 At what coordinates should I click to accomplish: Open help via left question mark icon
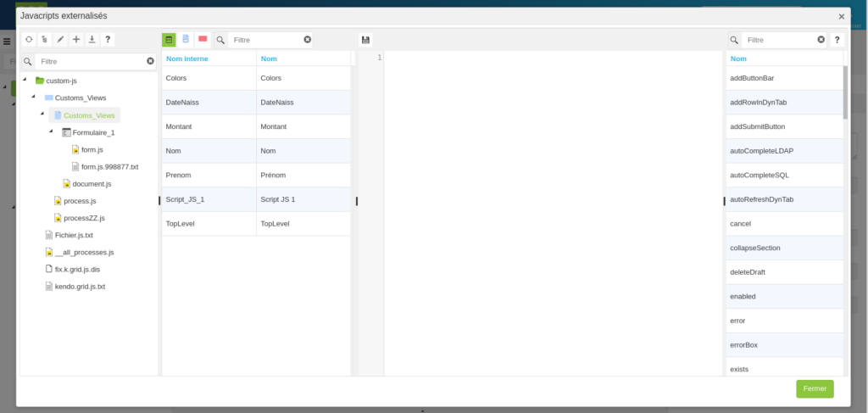(108, 40)
